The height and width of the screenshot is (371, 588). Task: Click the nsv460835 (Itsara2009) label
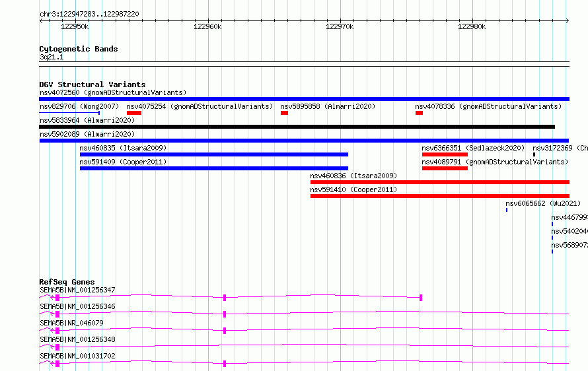point(123,148)
